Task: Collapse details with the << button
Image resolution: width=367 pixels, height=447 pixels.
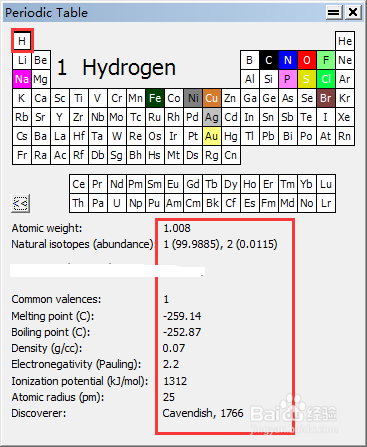Action: click(21, 203)
